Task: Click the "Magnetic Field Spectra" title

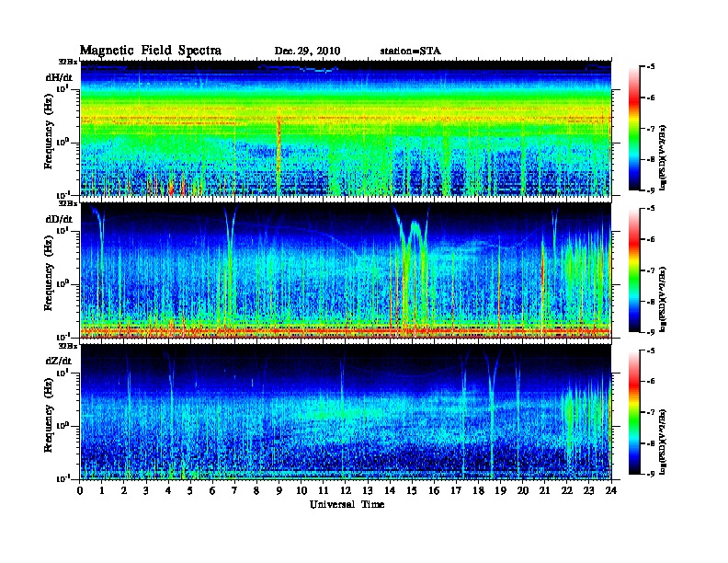Action: click(151, 51)
